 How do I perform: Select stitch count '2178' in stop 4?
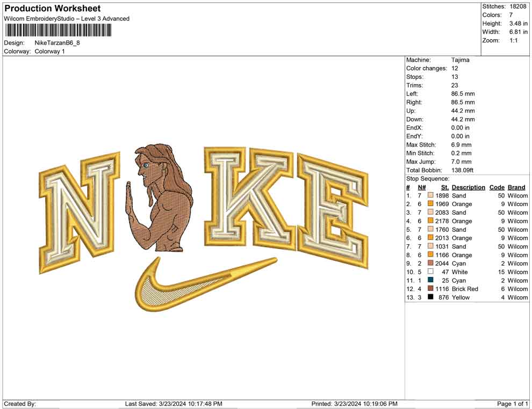pyautogui.click(x=442, y=221)
